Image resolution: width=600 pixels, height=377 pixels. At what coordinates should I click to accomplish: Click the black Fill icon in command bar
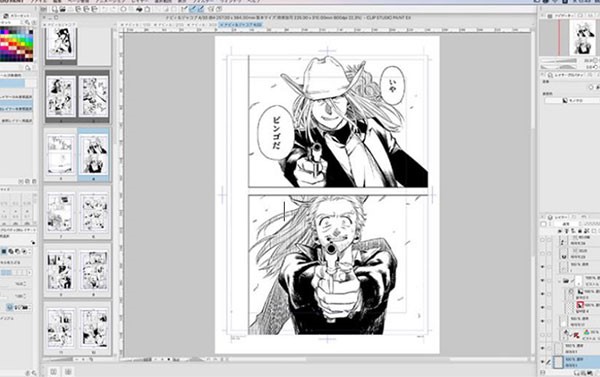point(139,9)
